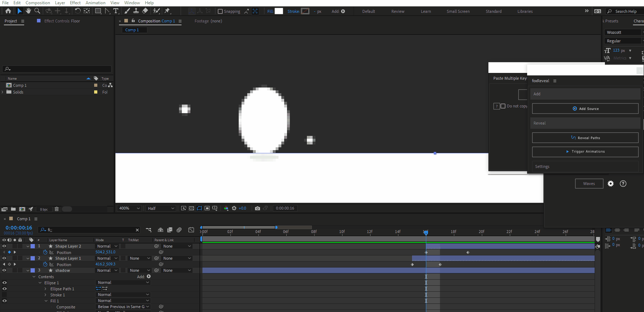Select the Brush tool
Screen dimensions: 644x312
(x=127, y=11)
